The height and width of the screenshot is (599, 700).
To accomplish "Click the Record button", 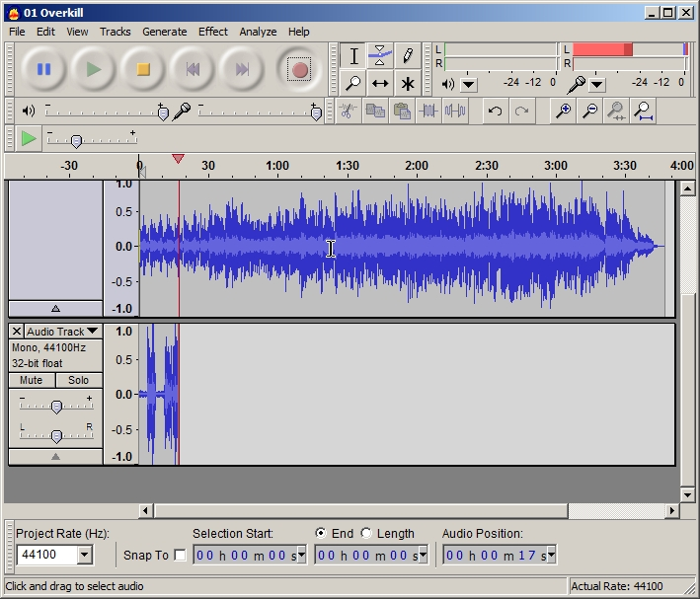I will click(299, 69).
